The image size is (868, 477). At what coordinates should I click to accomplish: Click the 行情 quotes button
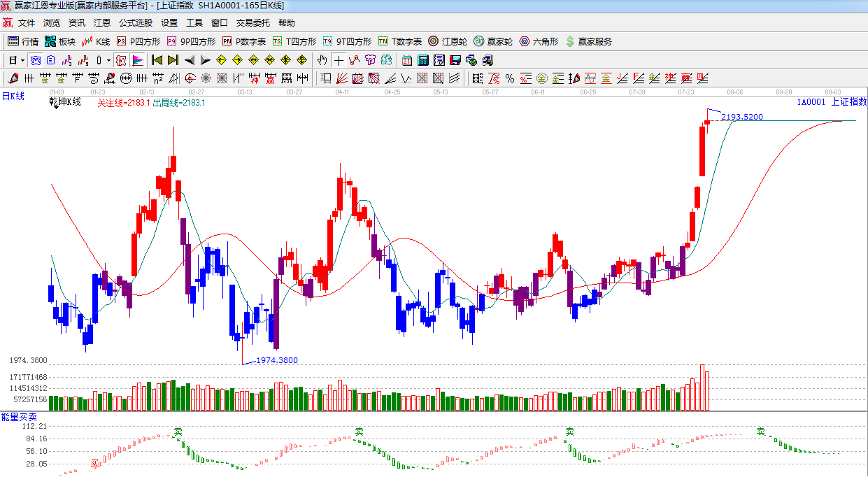coord(23,42)
